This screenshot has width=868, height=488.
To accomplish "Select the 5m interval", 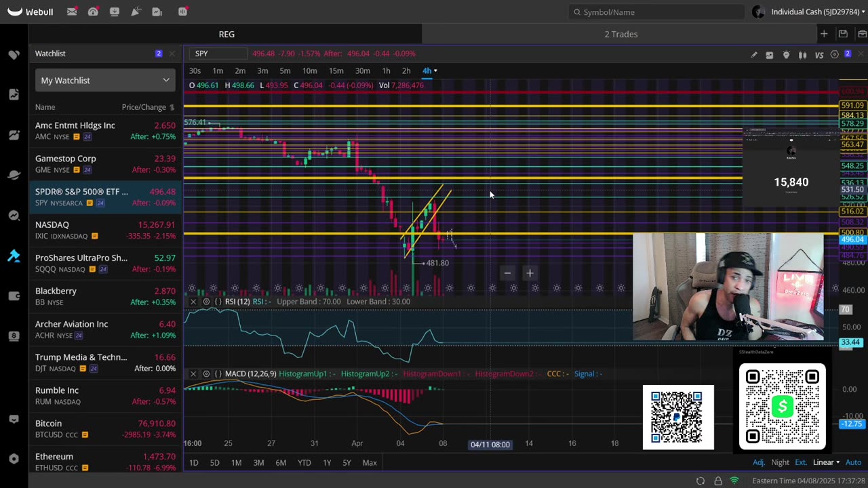I will coord(285,70).
